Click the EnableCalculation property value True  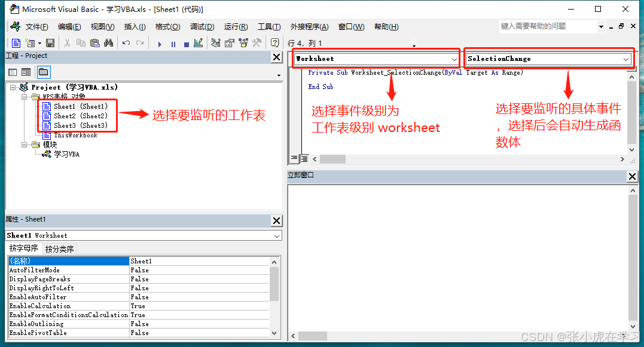point(199,306)
